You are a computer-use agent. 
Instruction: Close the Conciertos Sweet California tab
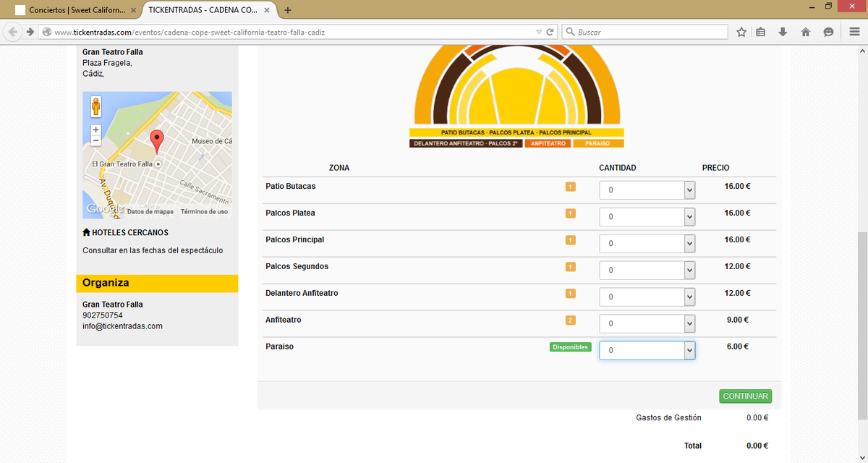[135, 10]
